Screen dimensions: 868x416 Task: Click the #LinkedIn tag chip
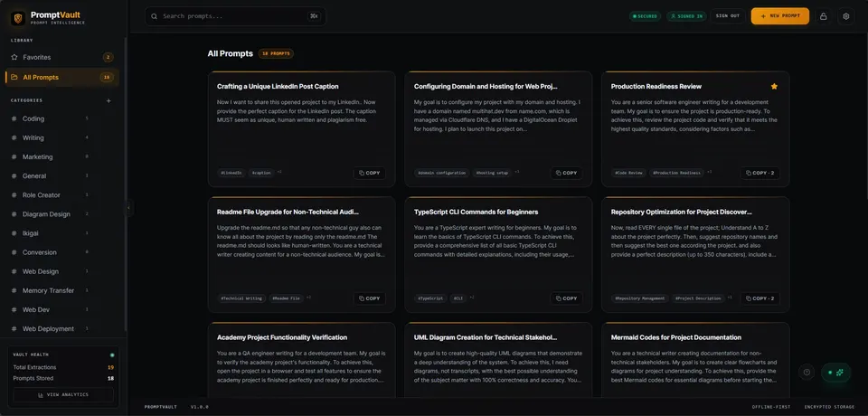[x=231, y=173]
